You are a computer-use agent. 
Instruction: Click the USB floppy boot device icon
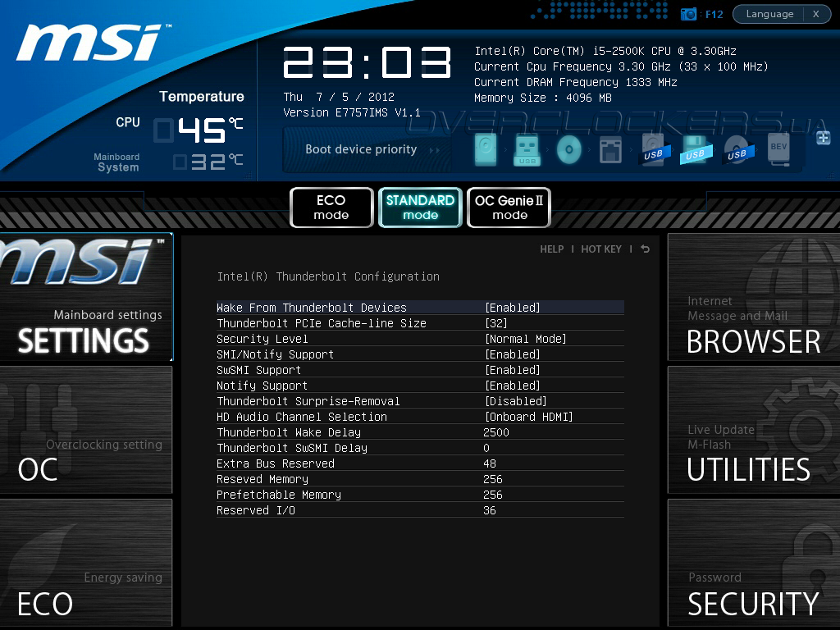click(x=696, y=150)
